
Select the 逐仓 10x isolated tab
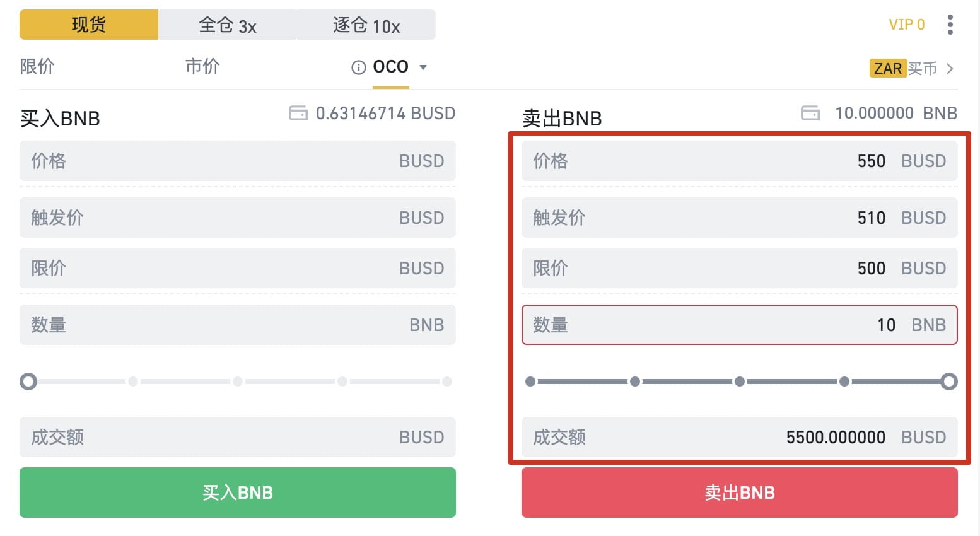click(x=366, y=25)
